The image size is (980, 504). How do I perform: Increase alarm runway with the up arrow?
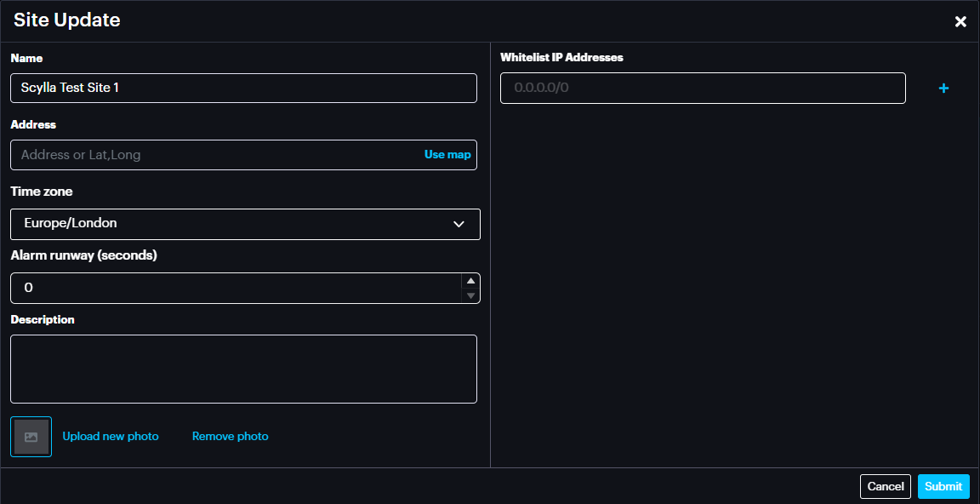[x=470, y=281]
